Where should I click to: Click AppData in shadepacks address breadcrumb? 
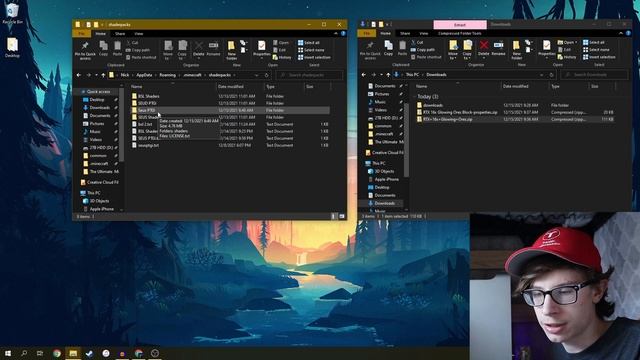click(144, 75)
